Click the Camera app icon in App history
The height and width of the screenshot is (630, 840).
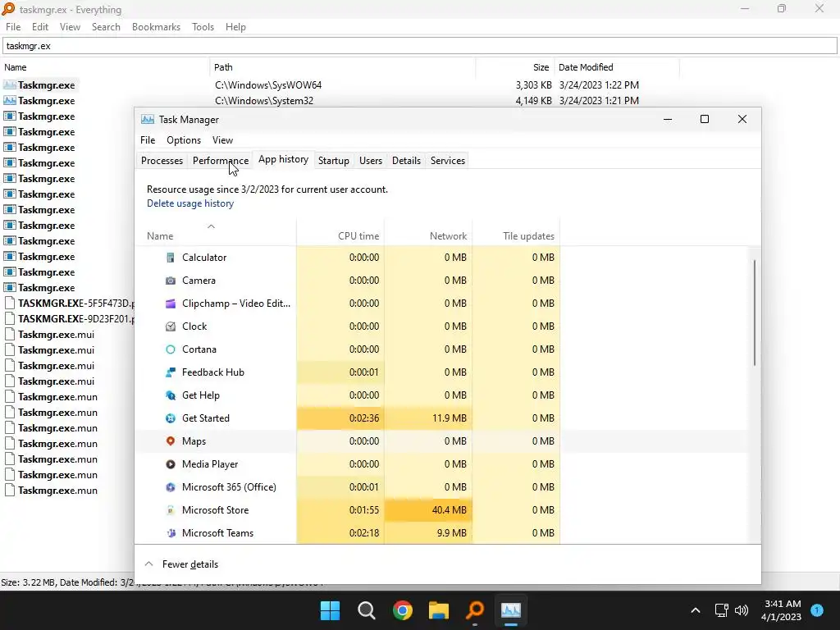point(171,281)
